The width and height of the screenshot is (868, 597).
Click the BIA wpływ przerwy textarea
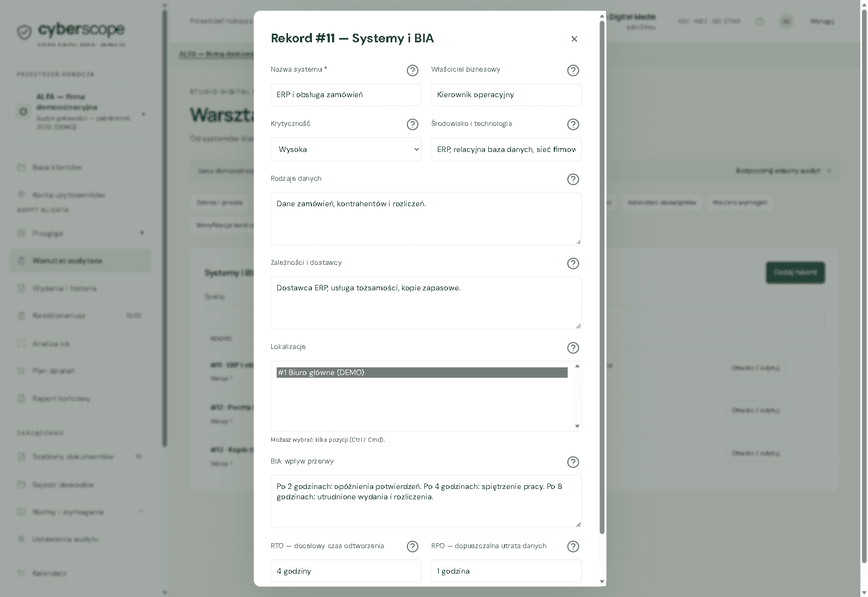(426, 501)
